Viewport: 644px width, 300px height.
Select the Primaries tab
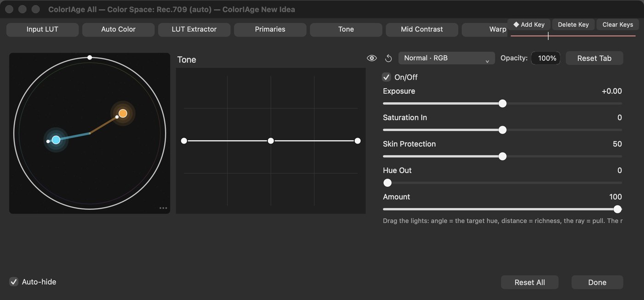point(270,29)
